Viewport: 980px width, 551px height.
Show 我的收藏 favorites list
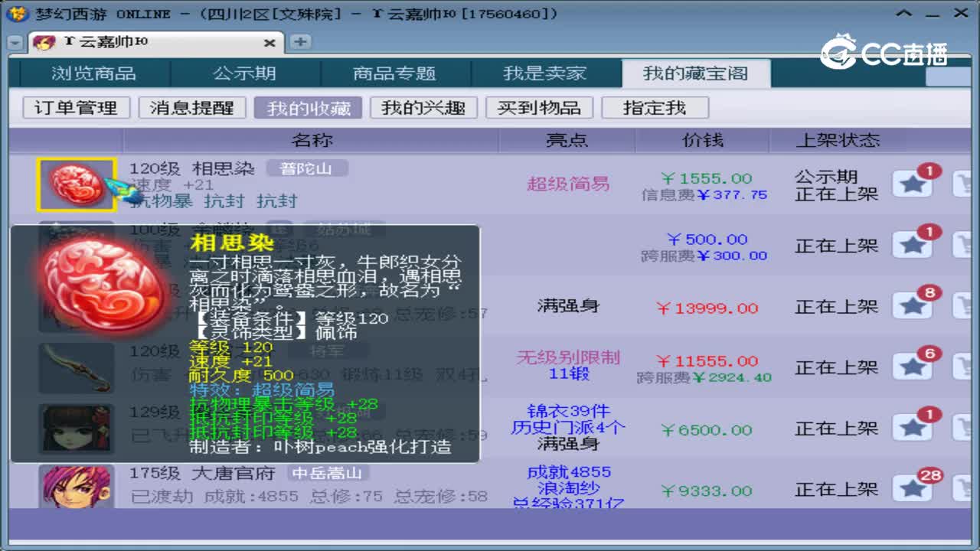(x=309, y=108)
